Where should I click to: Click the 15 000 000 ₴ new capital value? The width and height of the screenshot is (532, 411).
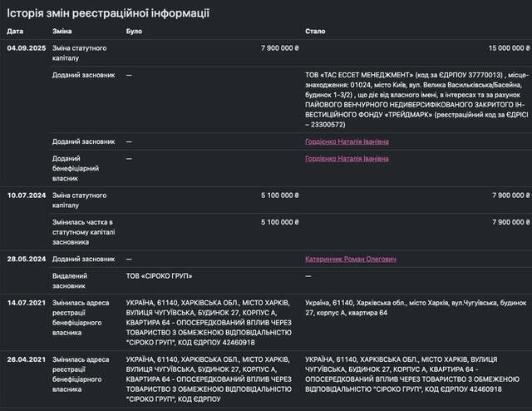coord(509,48)
